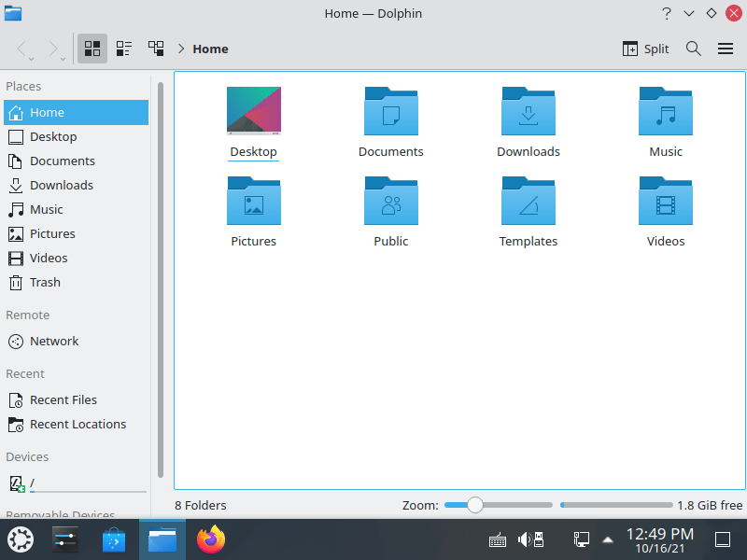
Task: Select the Downloads folder icon
Action: coord(528,110)
